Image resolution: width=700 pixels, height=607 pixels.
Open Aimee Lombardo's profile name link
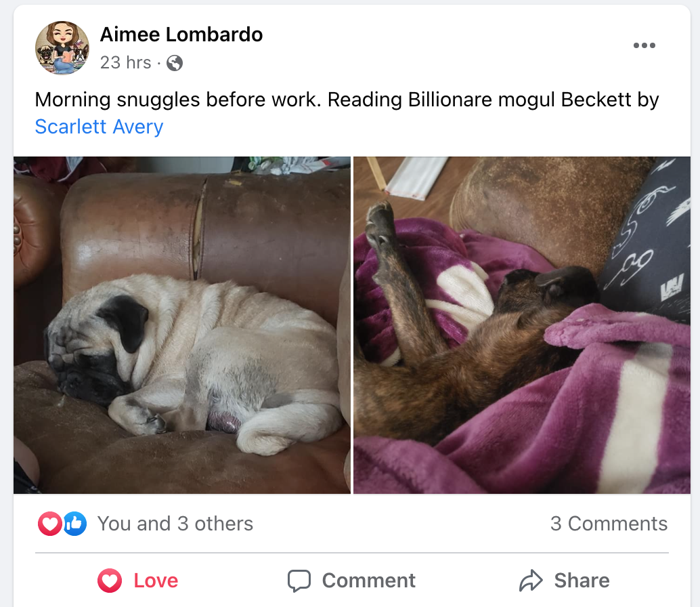pyautogui.click(x=181, y=35)
